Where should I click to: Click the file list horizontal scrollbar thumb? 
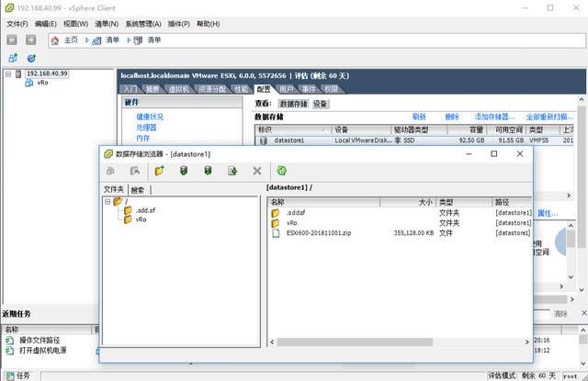coord(355,342)
